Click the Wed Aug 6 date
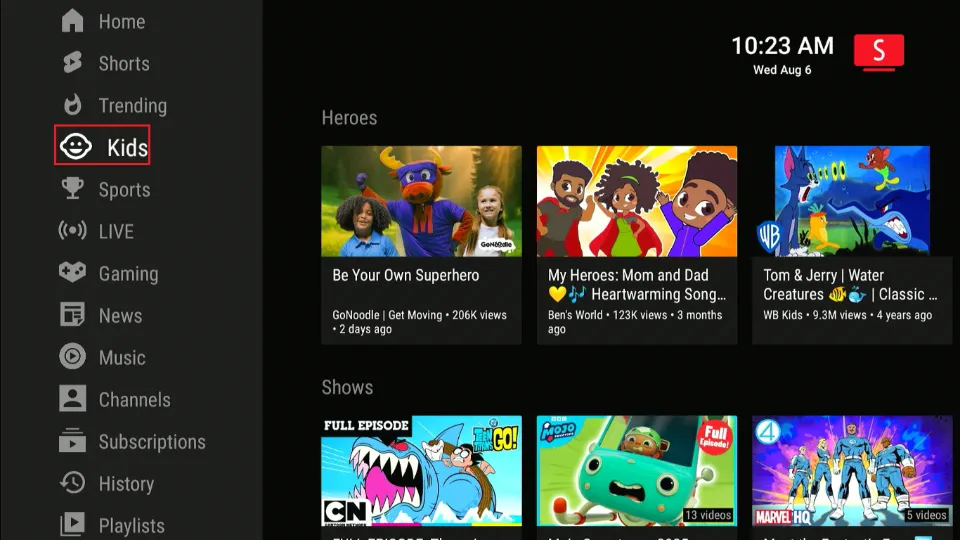This screenshot has width=960, height=540. (x=782, y=70)
